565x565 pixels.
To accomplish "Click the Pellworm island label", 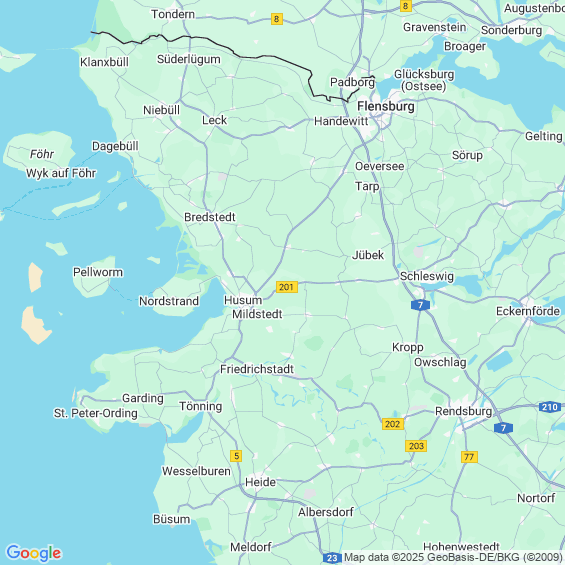I will [x=98, y=272].
